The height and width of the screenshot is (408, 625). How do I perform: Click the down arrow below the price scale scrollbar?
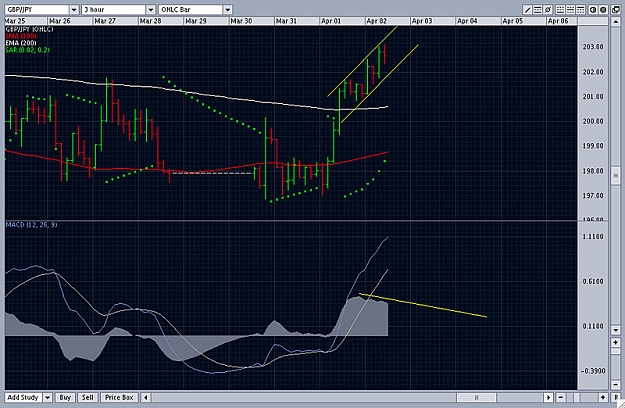pyautogui.click(x=615, y=330)
